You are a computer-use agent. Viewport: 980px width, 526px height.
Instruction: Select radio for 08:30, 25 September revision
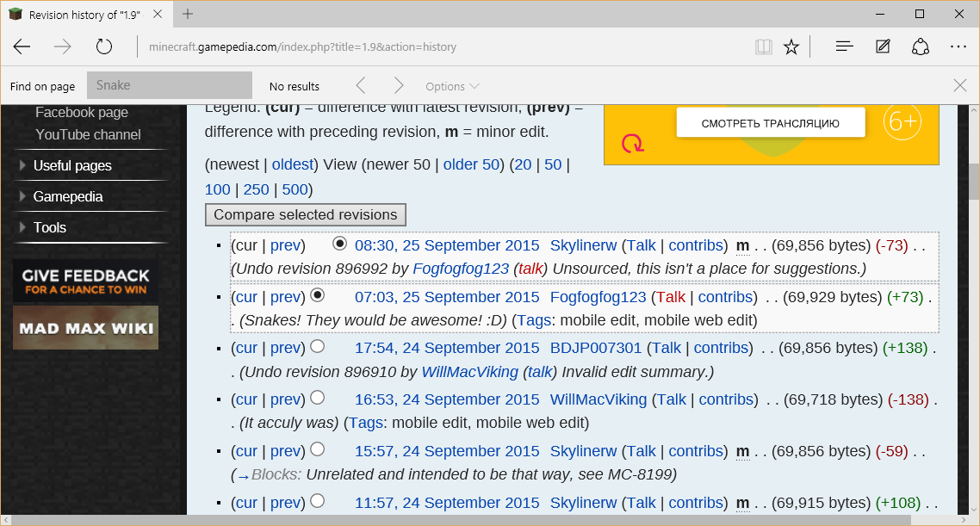339,243
